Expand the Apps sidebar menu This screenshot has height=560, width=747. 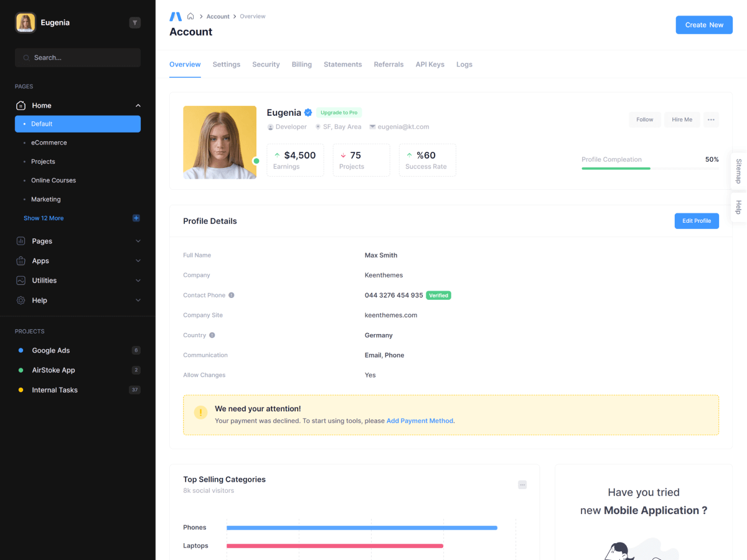pos(138,261)
